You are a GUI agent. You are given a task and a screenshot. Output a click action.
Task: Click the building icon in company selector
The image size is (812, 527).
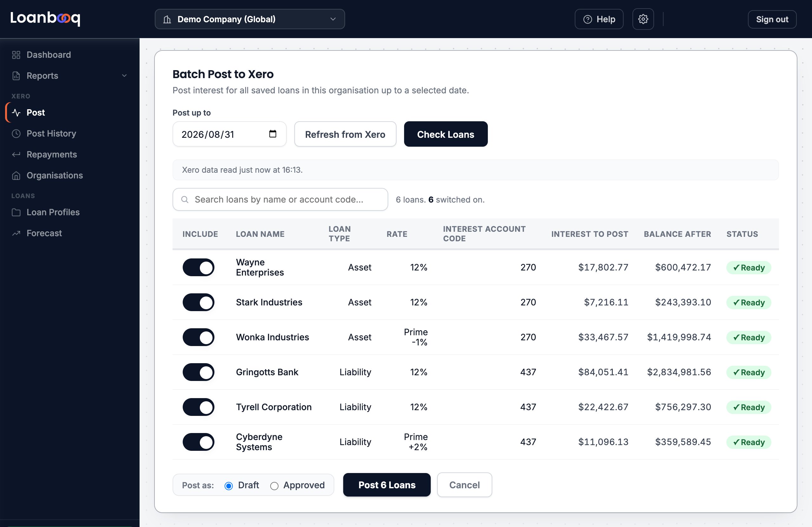167,19
